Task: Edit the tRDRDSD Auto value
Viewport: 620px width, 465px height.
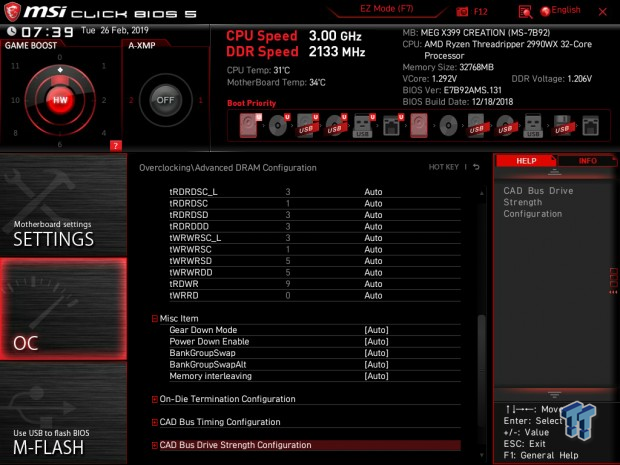Action: tap(373, 215)
